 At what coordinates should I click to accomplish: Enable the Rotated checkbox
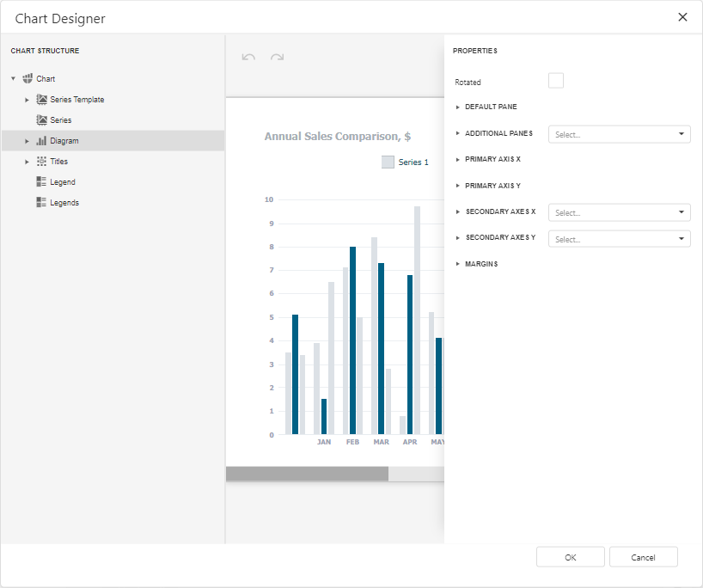(x=556, y=81)
